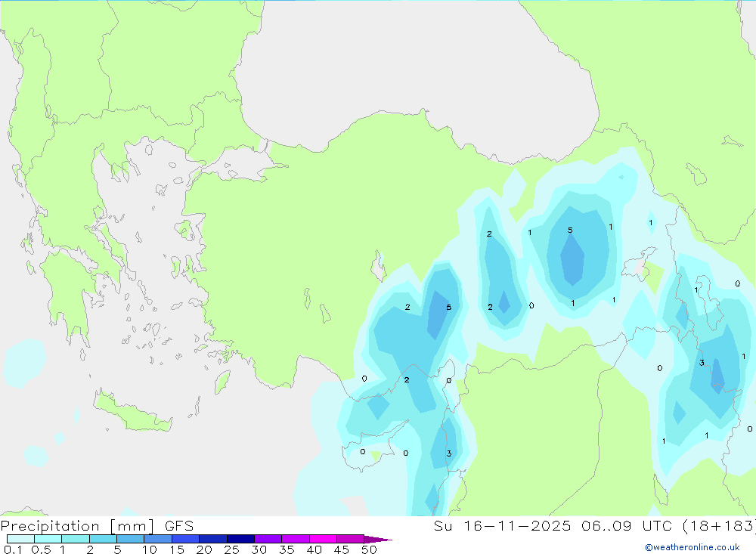Click the legend tick label 15
The width and height of the screenshot is (756, 554).
coord(177,549)
